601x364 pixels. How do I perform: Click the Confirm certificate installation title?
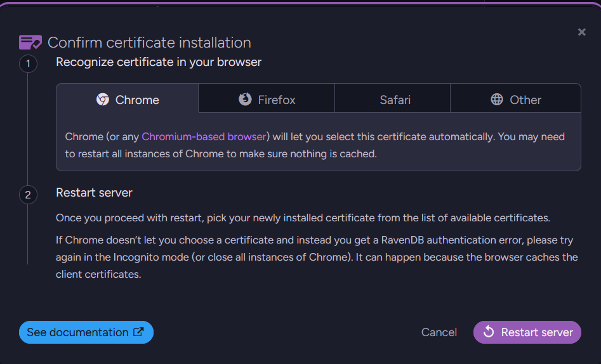click(150, 42)
